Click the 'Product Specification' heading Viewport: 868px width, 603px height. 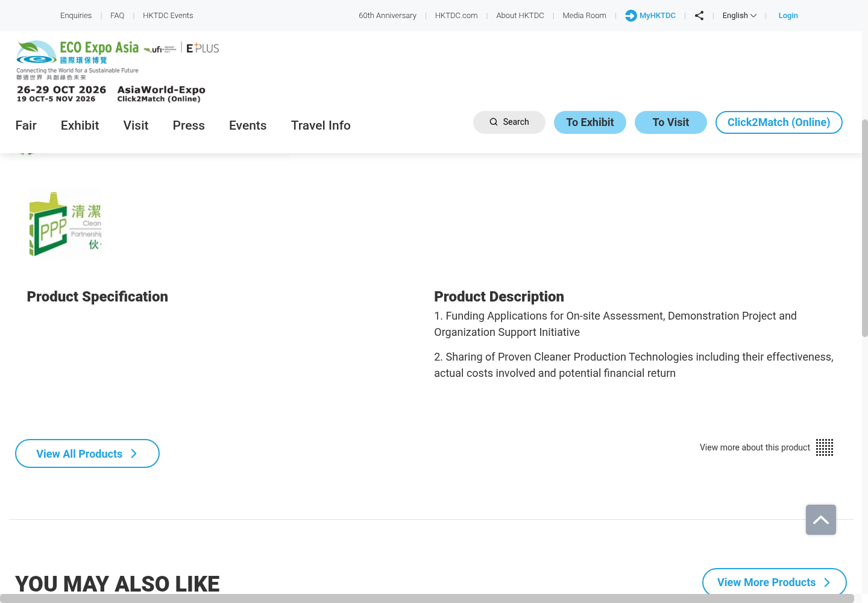(98, 297)
